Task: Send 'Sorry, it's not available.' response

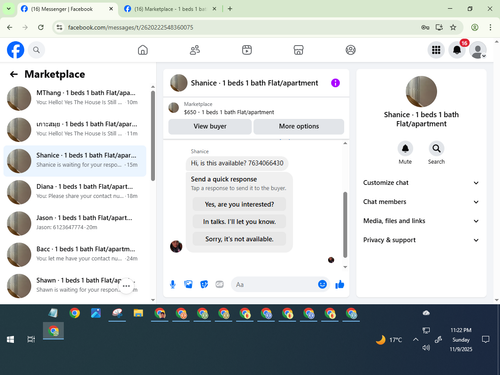Action: pyautogui.click(x=239, y=239)
